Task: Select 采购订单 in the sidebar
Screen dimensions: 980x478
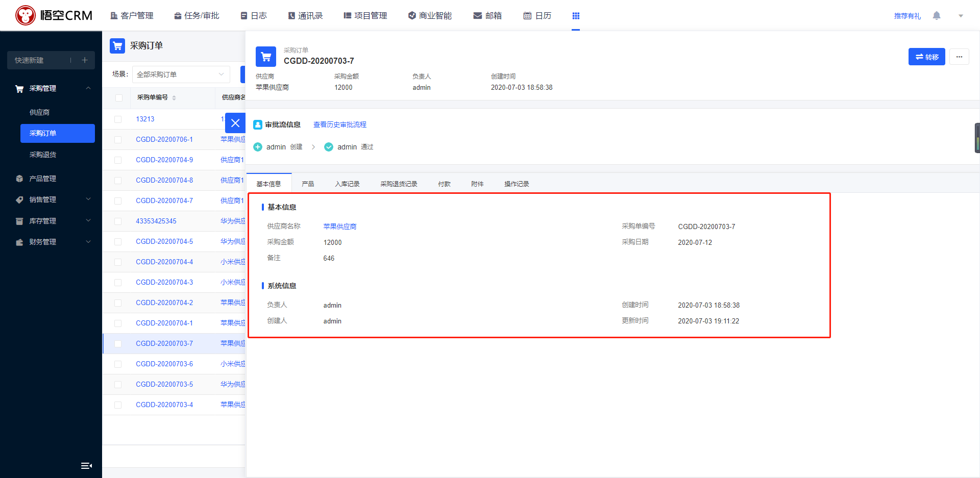Action: point(58,133)
